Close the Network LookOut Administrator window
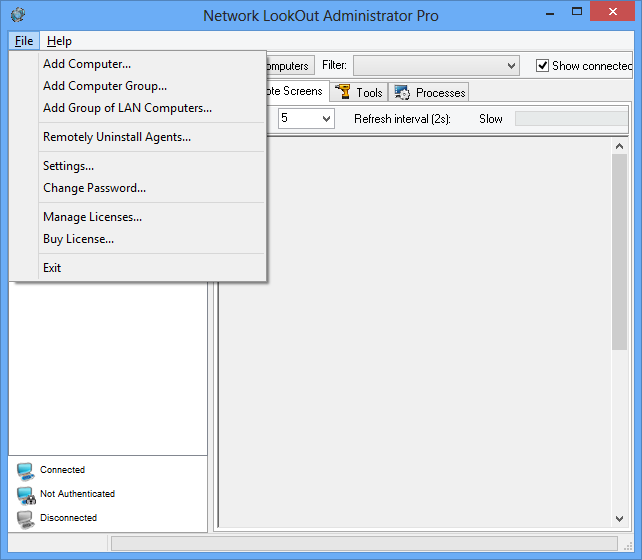This screenshot has height=560, width=642. 613,11
